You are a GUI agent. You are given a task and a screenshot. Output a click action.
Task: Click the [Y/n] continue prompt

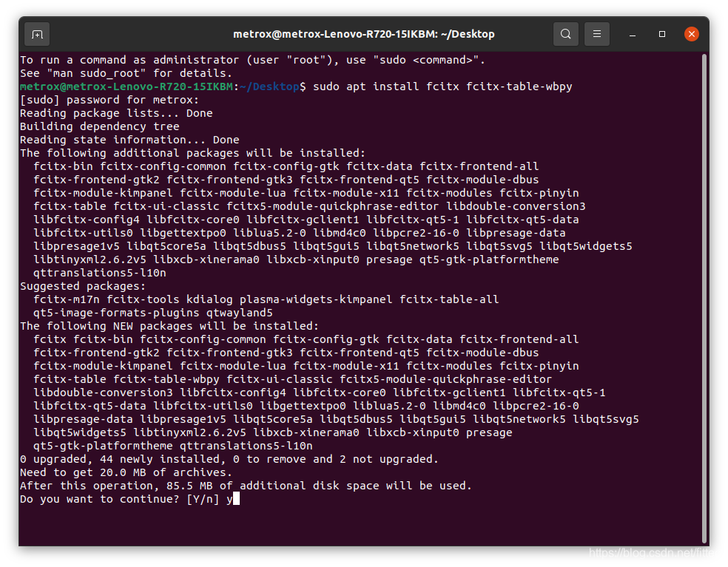[x=203, y=499]
